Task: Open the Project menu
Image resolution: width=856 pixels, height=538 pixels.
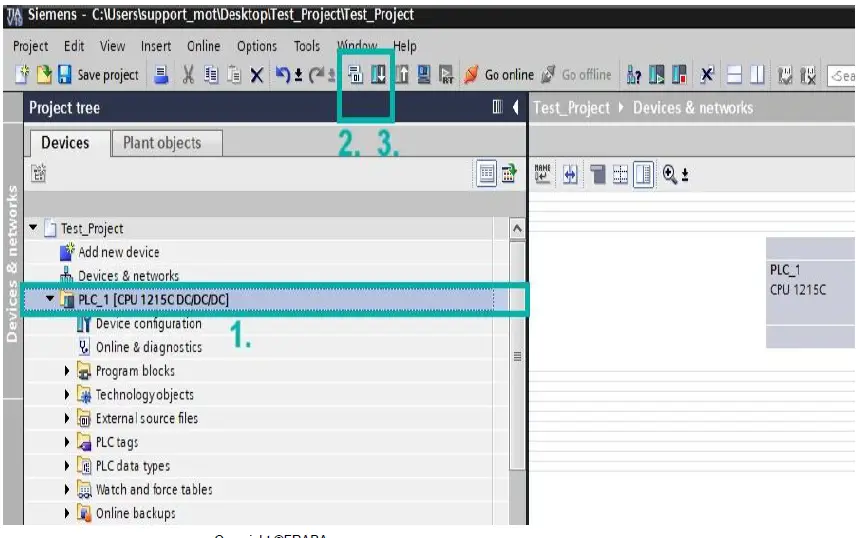Action: [31, 46]
